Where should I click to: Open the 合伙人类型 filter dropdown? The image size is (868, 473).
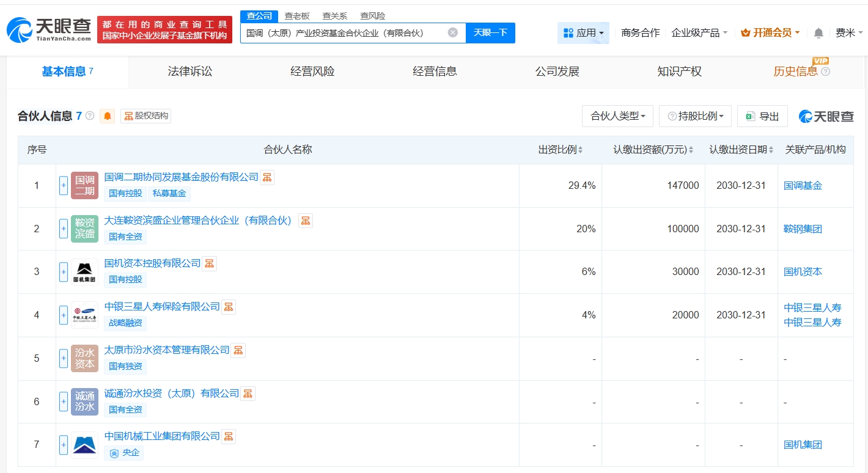tap(617, 116)
